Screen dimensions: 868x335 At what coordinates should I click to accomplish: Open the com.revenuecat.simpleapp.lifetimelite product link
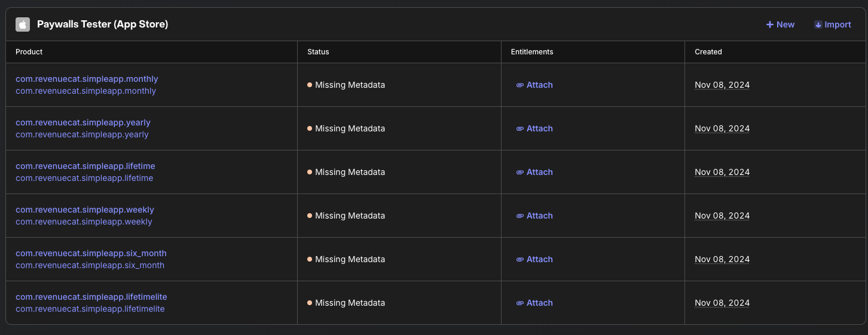[91, 297]
